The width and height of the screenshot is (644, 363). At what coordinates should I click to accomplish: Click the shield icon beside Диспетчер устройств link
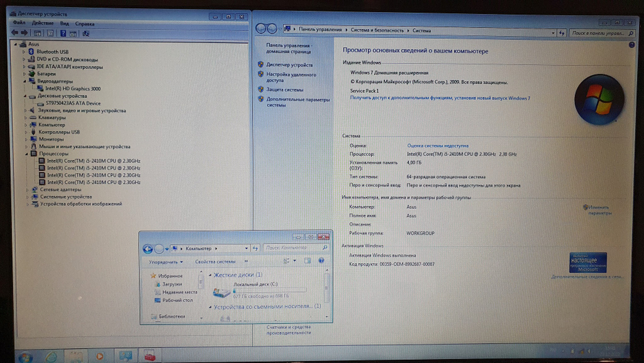click(260, 64)
